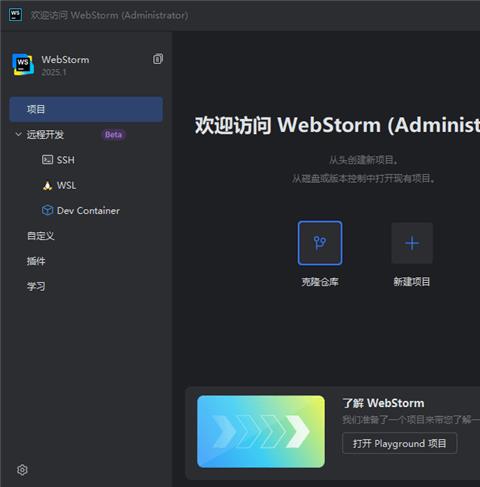The width and height of the screenshot is (480, 487).
Task: Open the Dev Container option
Action: click(88, 211)
